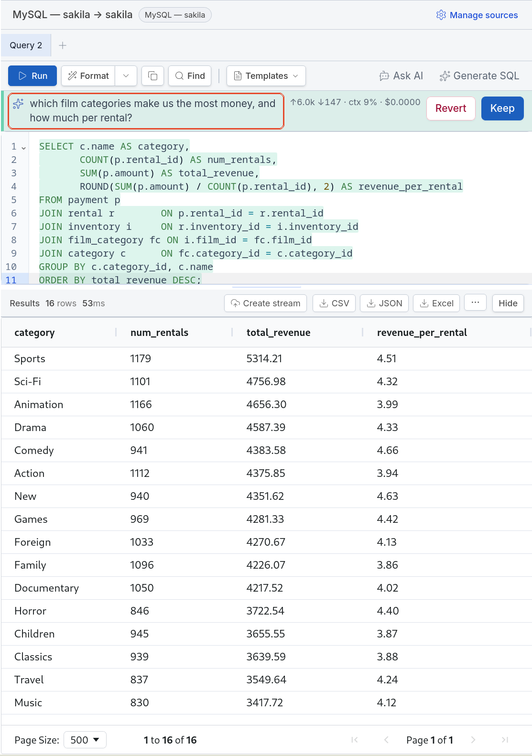Screen dimensions: 532x756
Task: Export results to Excel
Action: pyautogui.click(x=436, y=303)
